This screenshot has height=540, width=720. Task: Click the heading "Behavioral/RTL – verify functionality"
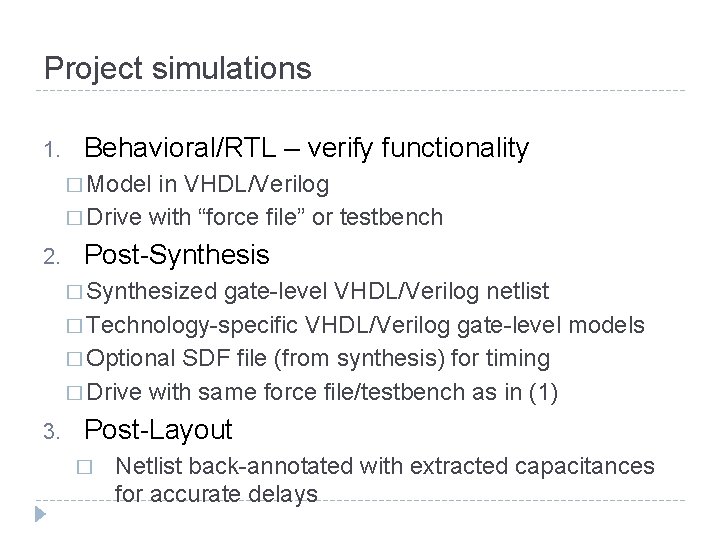pyautogui.click(x=307, y=149)
